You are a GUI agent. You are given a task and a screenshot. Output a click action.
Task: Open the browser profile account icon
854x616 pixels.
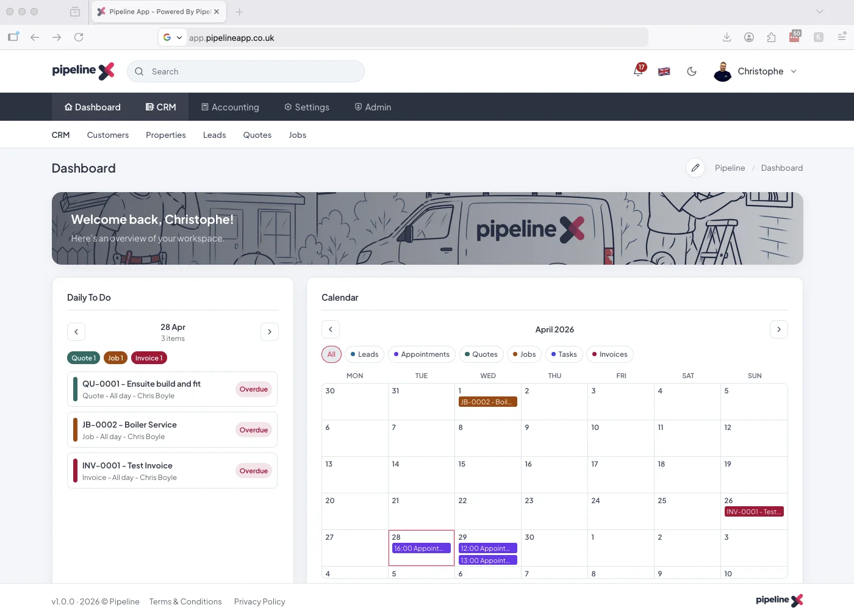point(749,37)
